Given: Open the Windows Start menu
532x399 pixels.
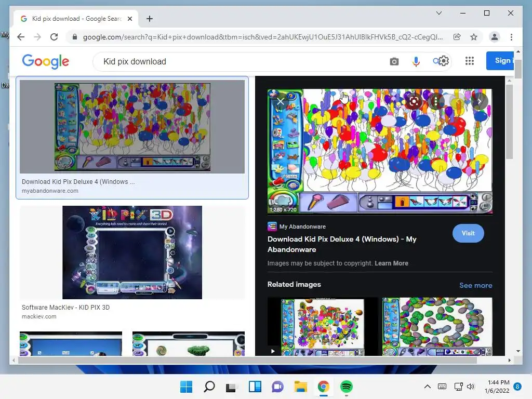Looking at the screenshot, I should [186, 387].
